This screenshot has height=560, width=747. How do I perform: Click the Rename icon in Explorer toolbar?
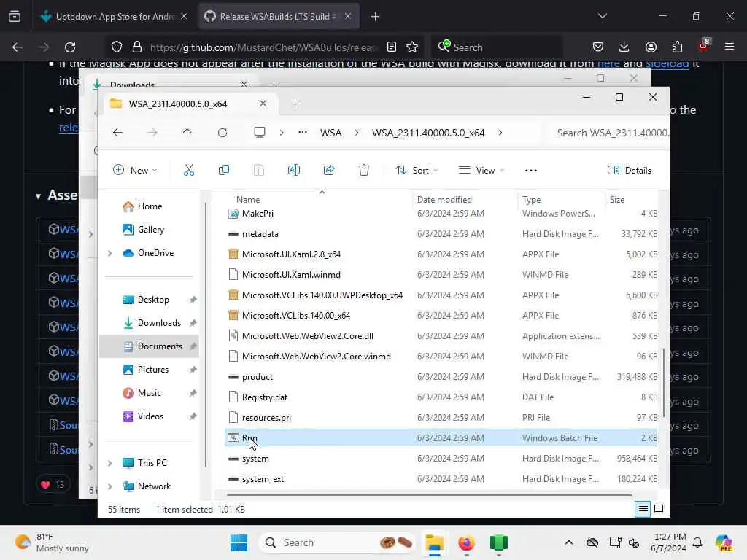294,170
